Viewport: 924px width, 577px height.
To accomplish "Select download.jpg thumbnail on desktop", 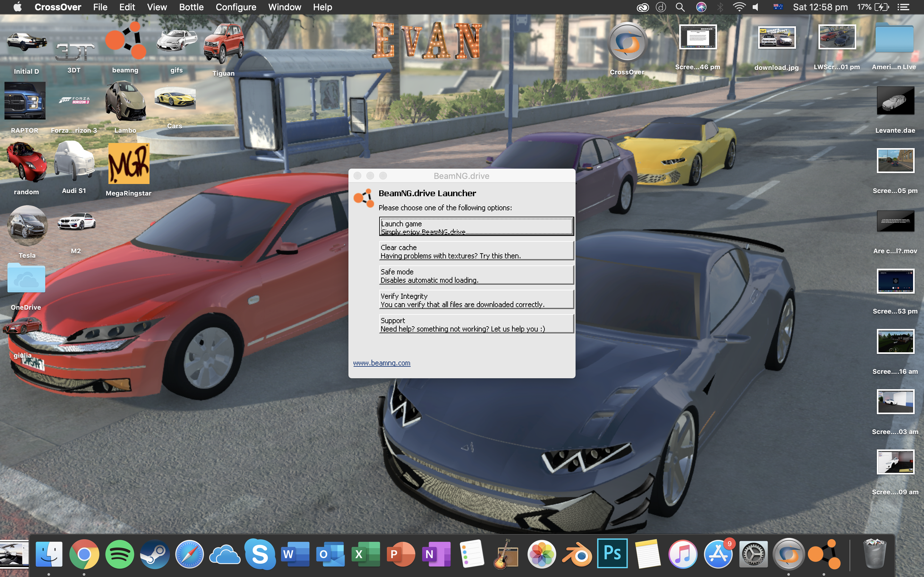I will [776, 38].
